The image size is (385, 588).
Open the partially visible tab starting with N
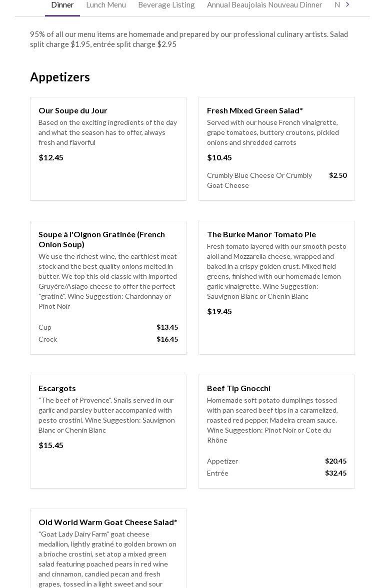coord(337,5)
